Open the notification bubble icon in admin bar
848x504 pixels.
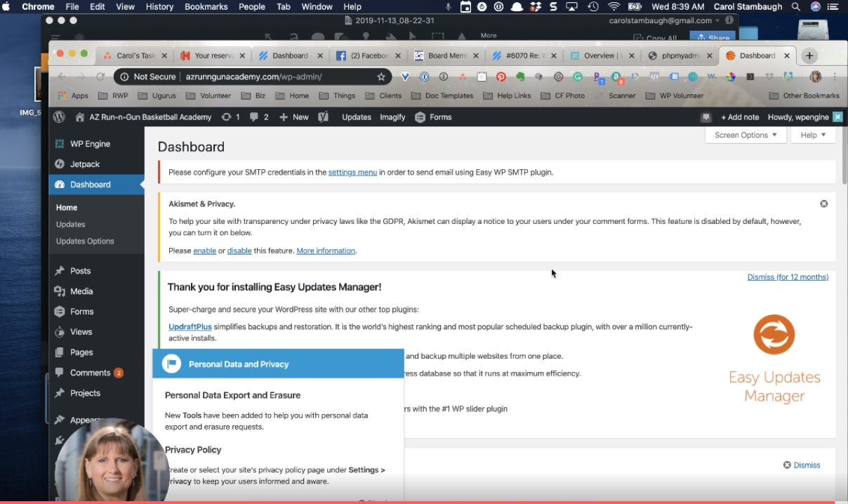tap(706, 117)
